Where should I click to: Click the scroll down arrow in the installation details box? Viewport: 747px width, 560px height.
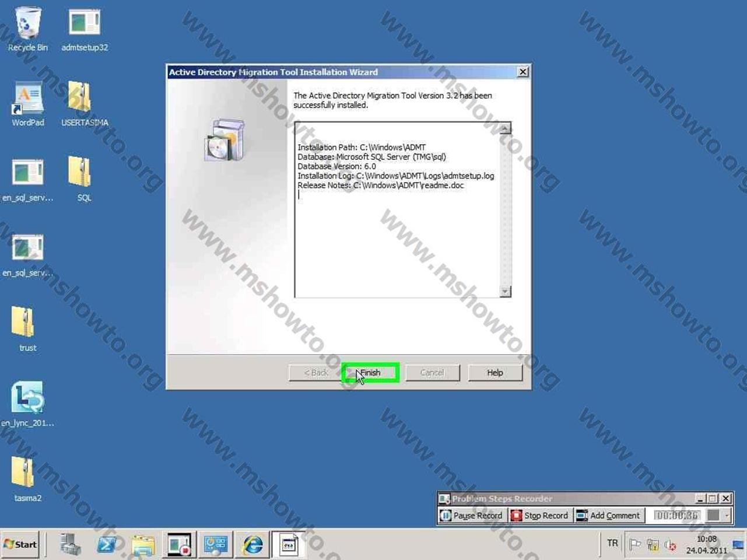tap(505, 291)
